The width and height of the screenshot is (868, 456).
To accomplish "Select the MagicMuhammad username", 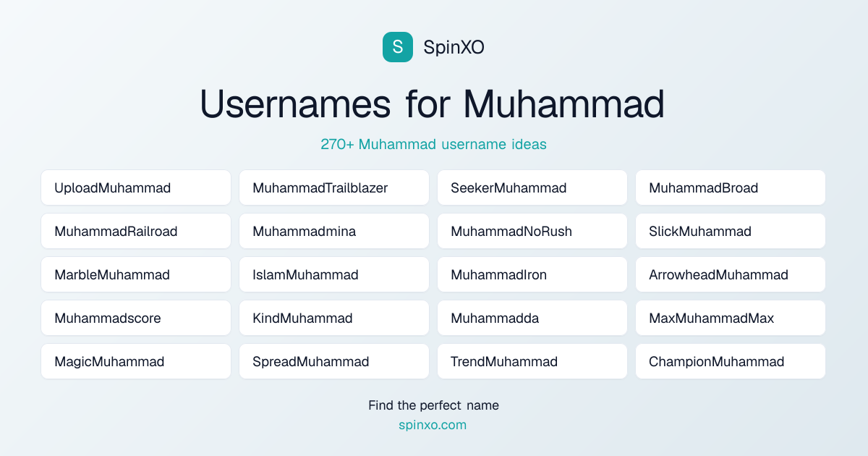I will [136, 361].
